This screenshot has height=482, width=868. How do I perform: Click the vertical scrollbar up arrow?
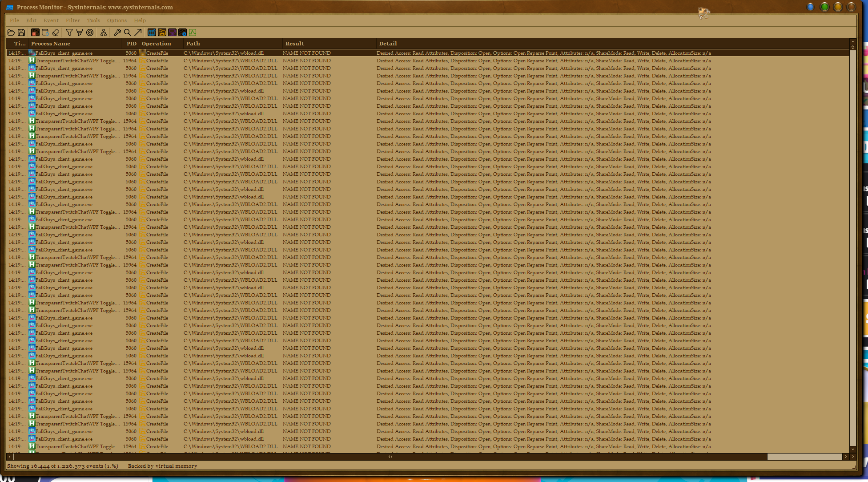coord(852,42)
